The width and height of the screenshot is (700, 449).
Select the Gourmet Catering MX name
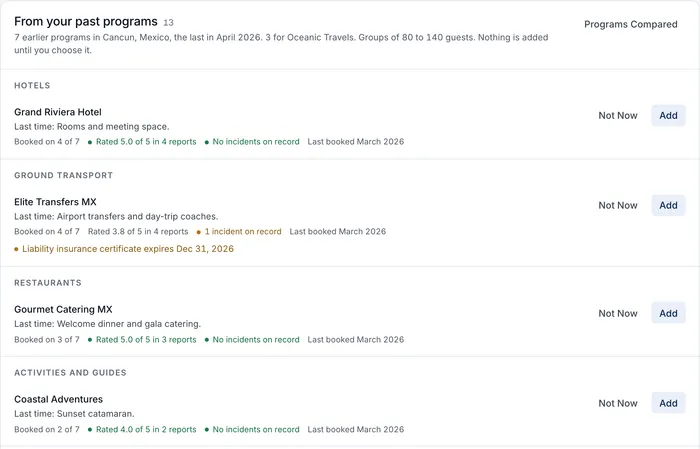pos(63,309)
